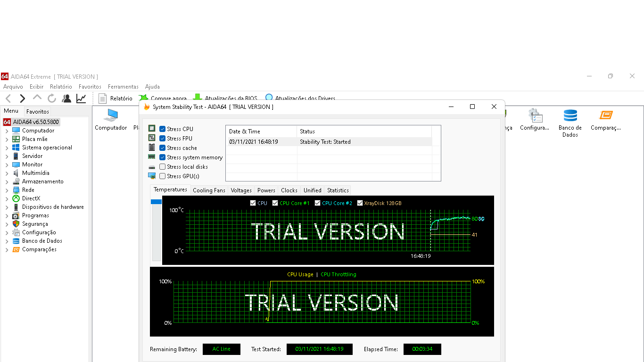Open the Arquivo menu
Viewport: 644px width, 362px height.
(x=13, y=87)
